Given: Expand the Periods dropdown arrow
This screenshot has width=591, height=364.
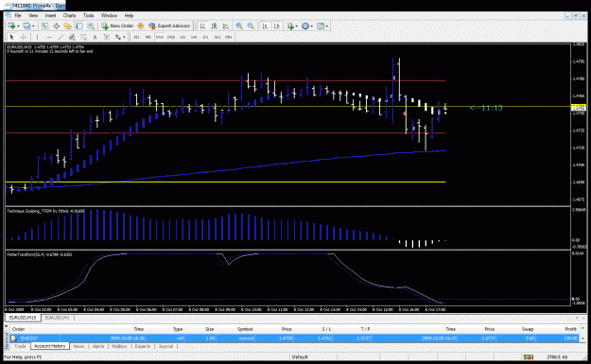Looking at the screenshot, I should 312,26.
